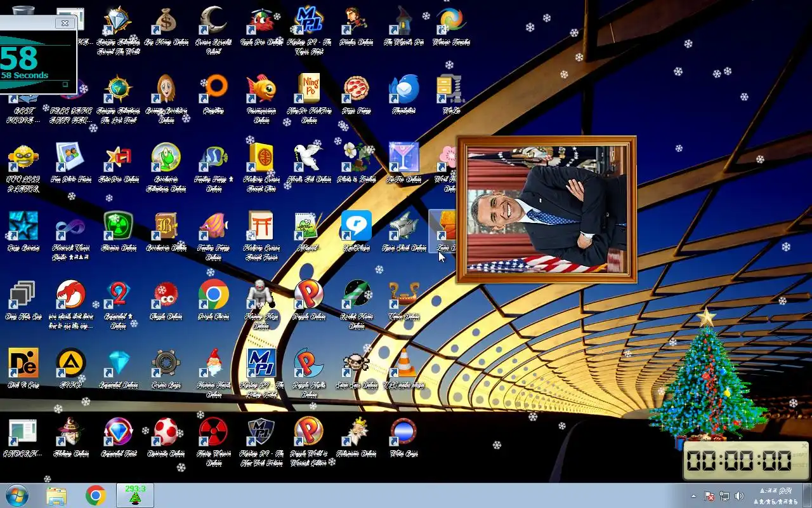
Task: Open Mystery P.I. The New York Fortune icon
Action: [x=261, y=432]
